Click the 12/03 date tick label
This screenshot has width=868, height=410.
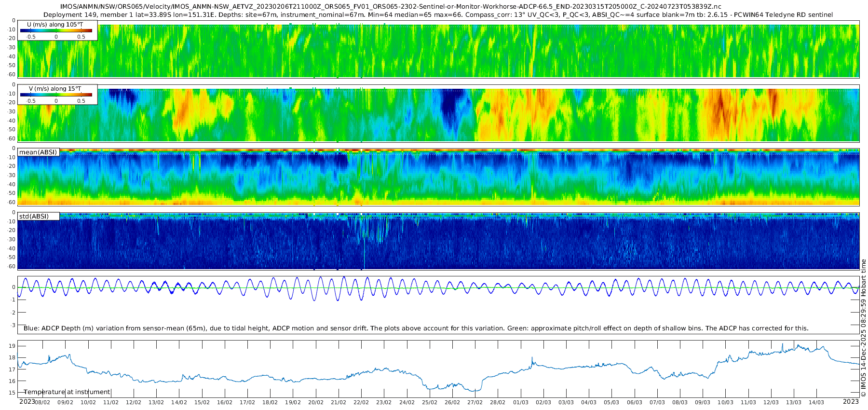pos(771,402)
